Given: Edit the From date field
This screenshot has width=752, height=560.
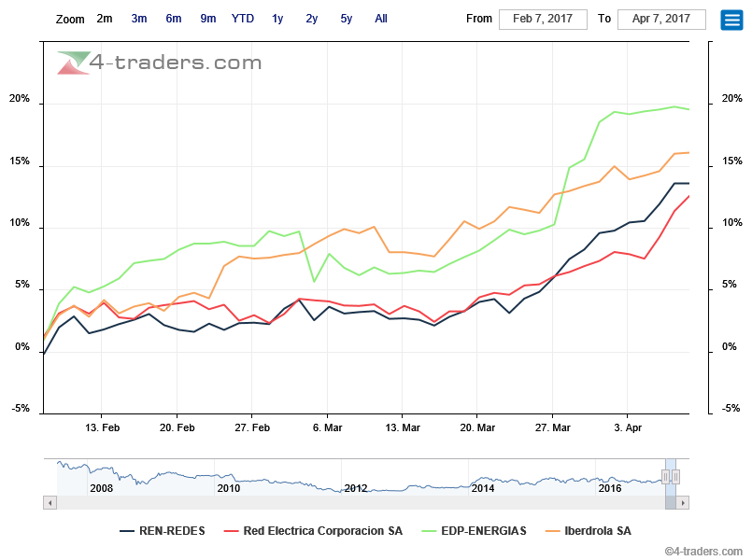Looking at the screenshot, I should [x=543, y=20].
